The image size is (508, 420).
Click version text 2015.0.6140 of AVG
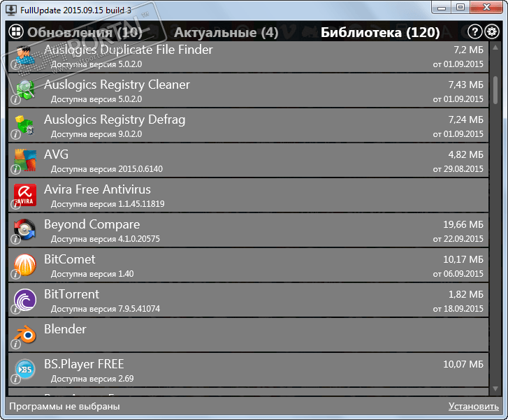[140, 169]
